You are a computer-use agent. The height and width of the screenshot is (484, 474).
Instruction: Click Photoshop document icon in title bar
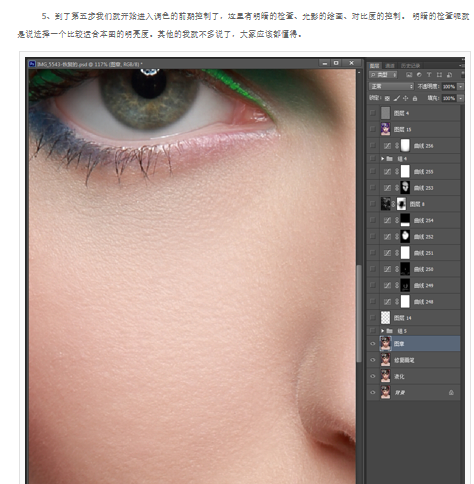[x=32, y=64]
